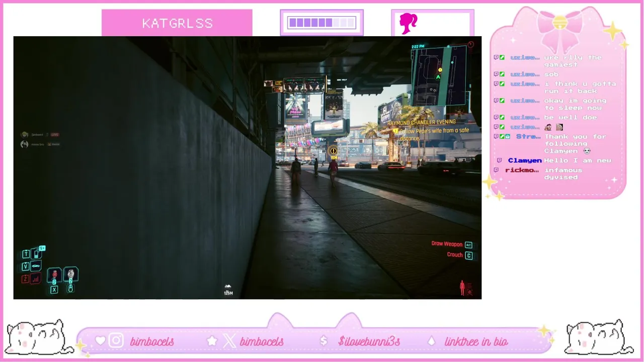Viewport: 644px width, 362px height.
Task: Click the Stre… bot username in chat
Action: [x=528, y=136]
